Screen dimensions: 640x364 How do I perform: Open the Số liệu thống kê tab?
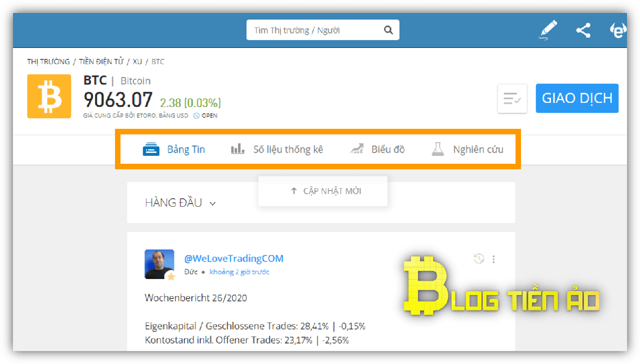[277, 149]
